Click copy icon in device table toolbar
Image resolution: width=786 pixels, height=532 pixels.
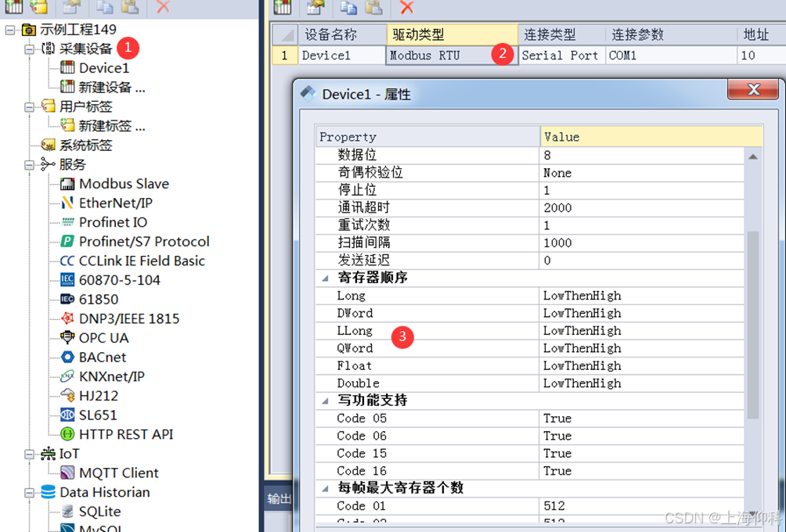(x=348, y=7)
